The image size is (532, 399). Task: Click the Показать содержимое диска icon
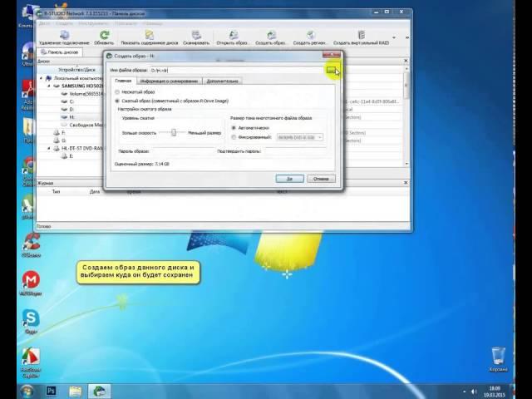pos(150,35)
